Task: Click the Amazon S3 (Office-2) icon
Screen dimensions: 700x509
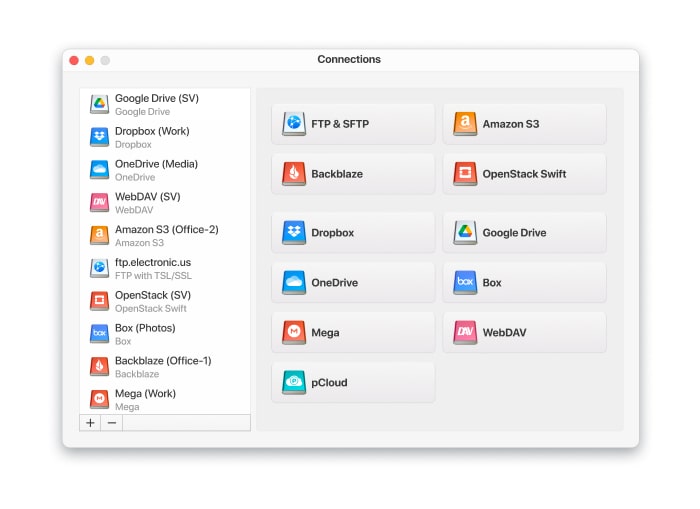Action: 99,235
